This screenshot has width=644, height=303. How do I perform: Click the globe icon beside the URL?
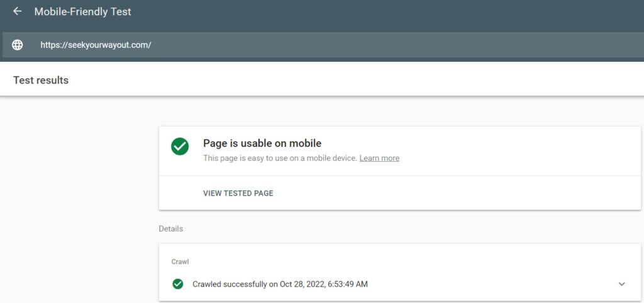click(17, 45)
